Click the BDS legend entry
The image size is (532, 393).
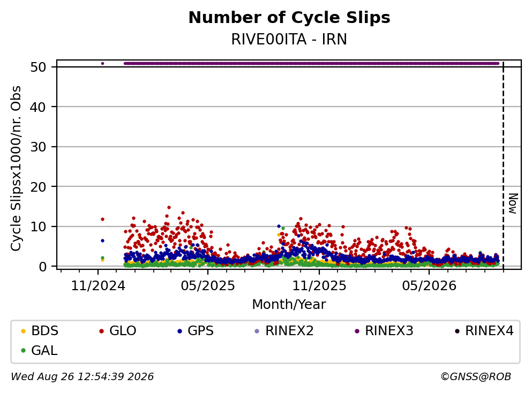(40, 330)
